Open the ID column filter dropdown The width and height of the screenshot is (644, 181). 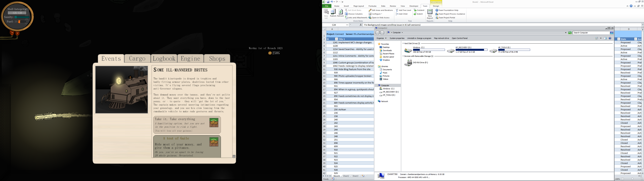click(336, 39)
